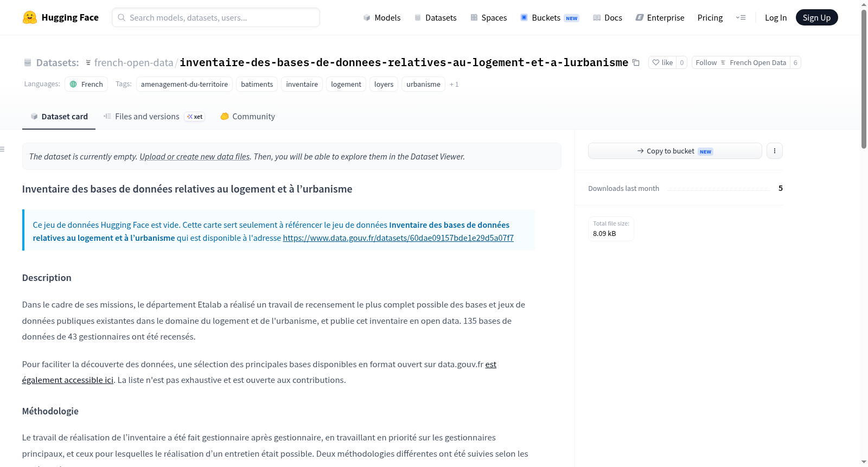Click the Méthodologie heading
This screenshot has height=467, width=868.
50,411
